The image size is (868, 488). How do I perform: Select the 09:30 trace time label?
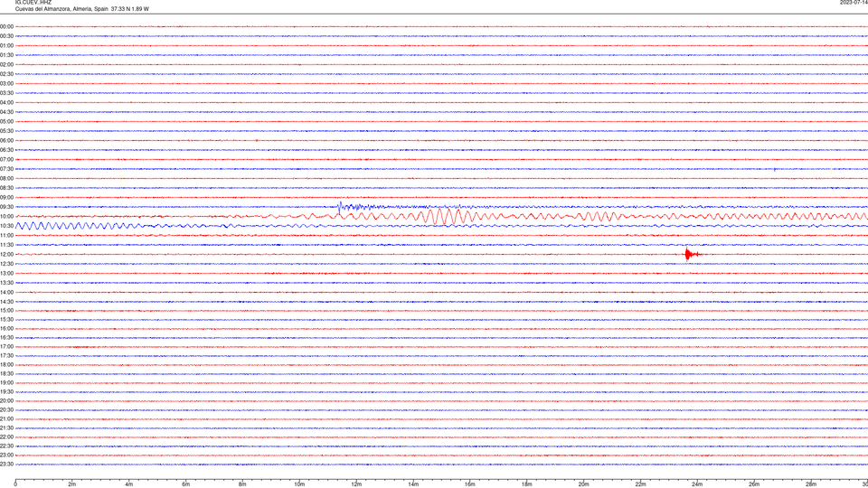[6, 207]
